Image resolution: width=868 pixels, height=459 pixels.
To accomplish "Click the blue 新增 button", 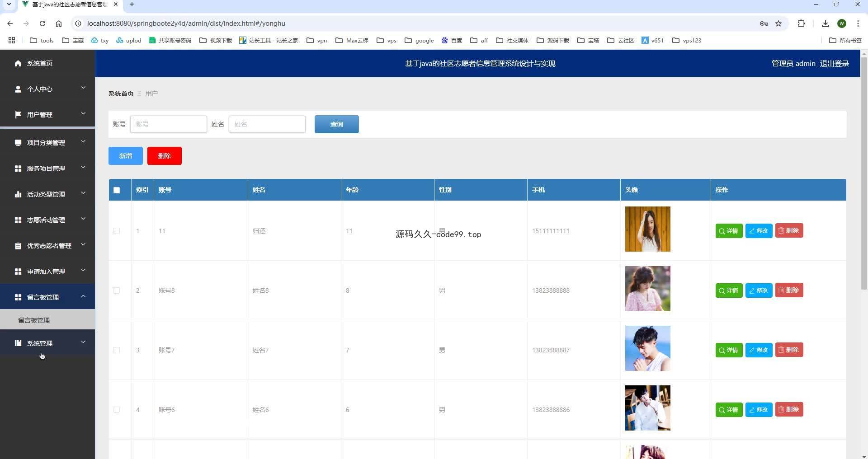I will coord(126,156).
